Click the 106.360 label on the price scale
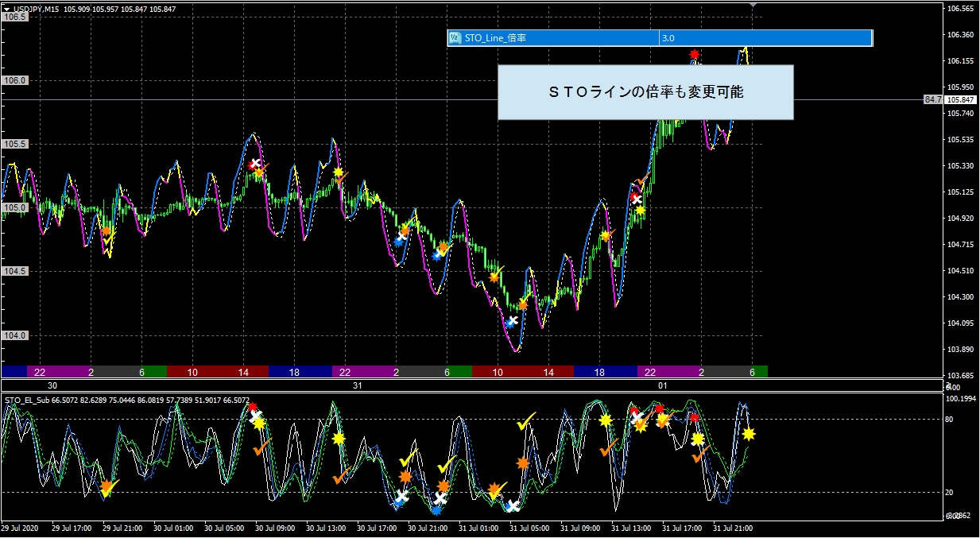 point(960,35)
